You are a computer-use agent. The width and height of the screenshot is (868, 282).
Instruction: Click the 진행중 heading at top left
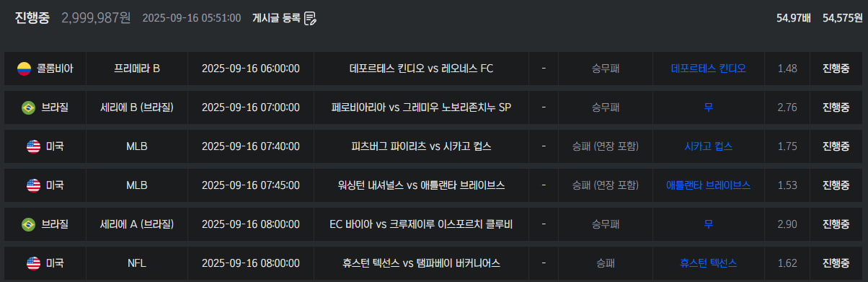pos(32,18)
